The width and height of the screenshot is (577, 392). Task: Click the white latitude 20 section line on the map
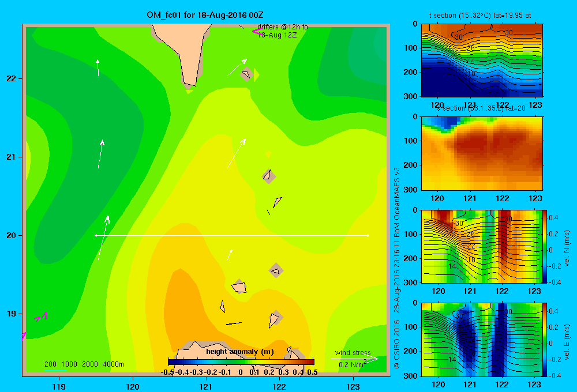click(x=232, y=235)
